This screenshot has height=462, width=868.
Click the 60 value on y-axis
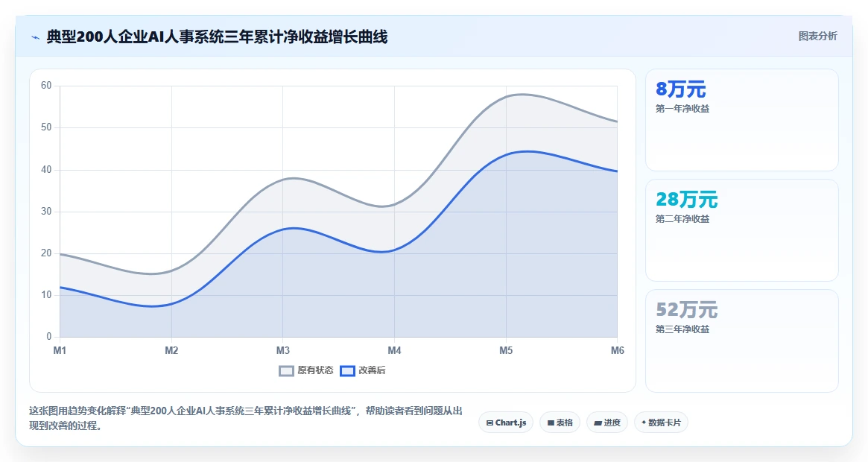point(46,85)
